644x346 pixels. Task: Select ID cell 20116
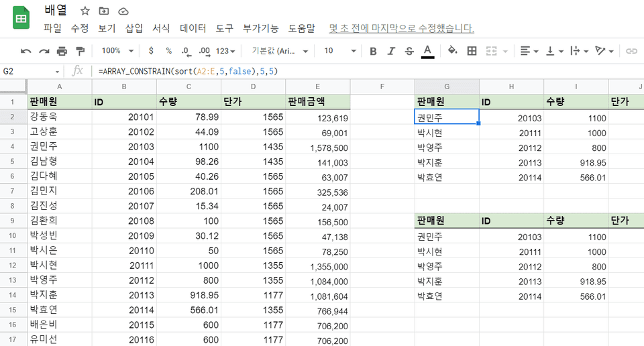click(x=124, y=339)
